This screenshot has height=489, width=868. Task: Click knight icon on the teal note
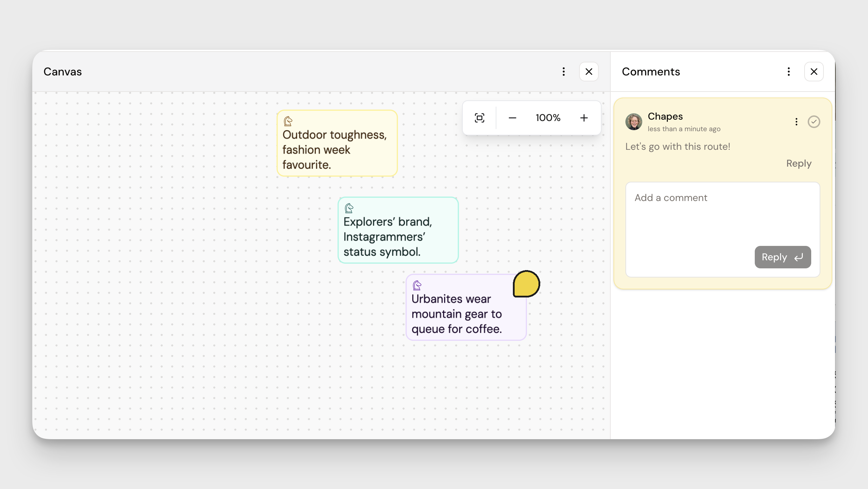[x=349, y=208]
